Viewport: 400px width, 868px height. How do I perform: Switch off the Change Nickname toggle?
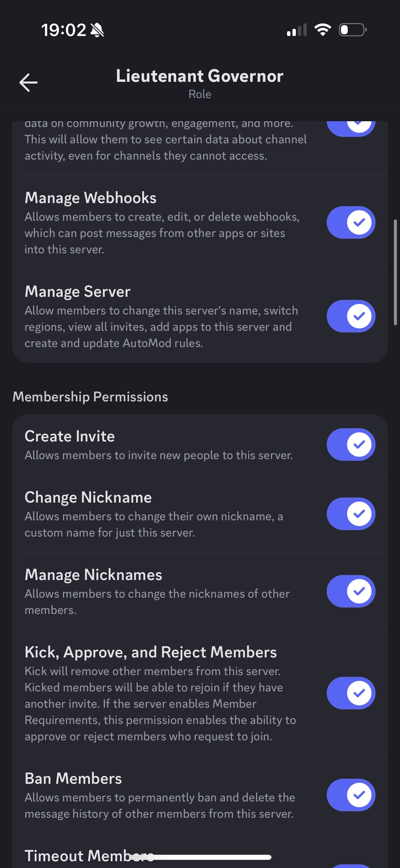(x=351, y=514)
